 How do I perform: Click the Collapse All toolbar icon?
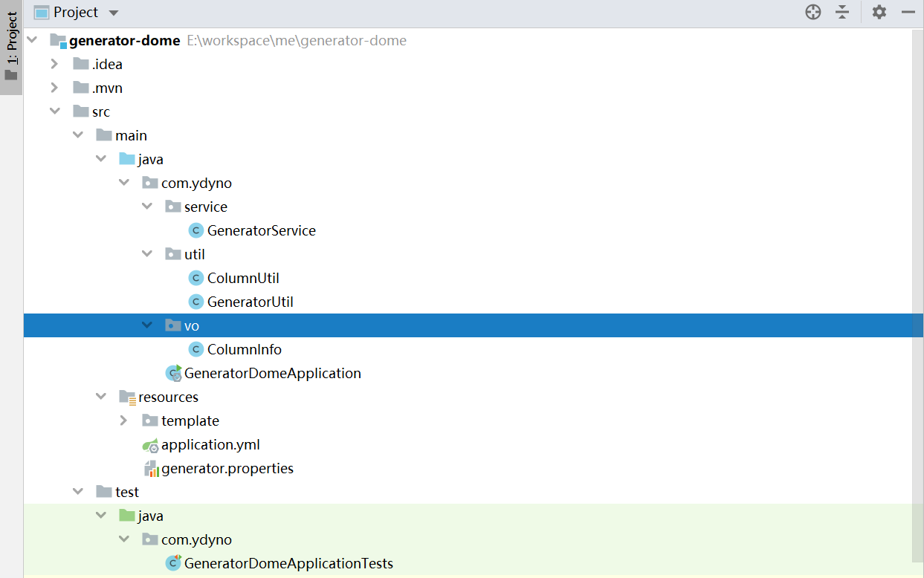point(842,12)
